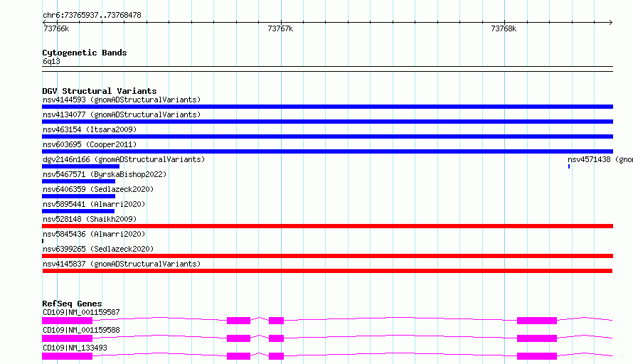This screenshot has height=364, width=633.
Task: Click the 73767k ruler position
Action: click(x=280, y=28)
